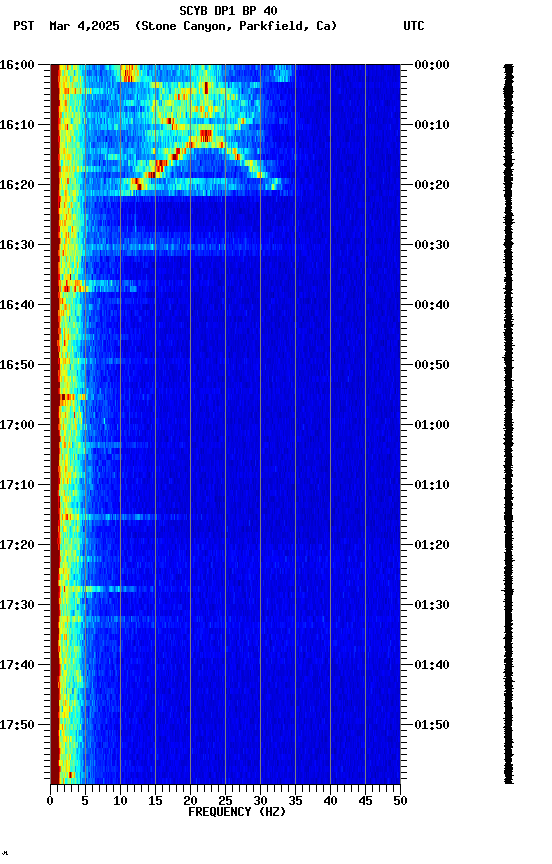
Task: Click the frequency axis value 30
Action: coord(260,801)
